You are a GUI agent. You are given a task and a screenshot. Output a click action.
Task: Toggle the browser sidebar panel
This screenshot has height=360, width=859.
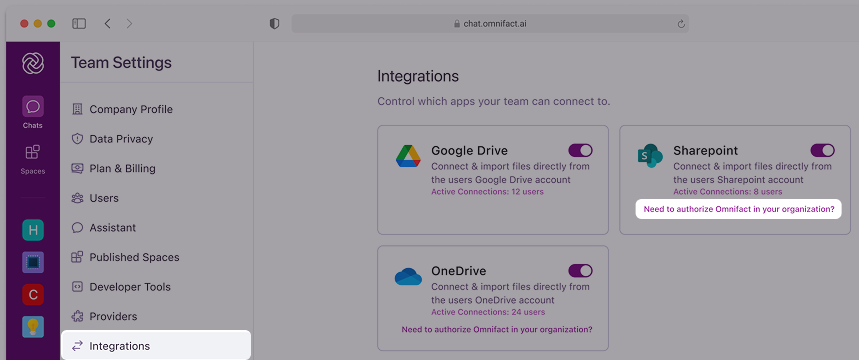pyautogui.click(x=79, y=24)
